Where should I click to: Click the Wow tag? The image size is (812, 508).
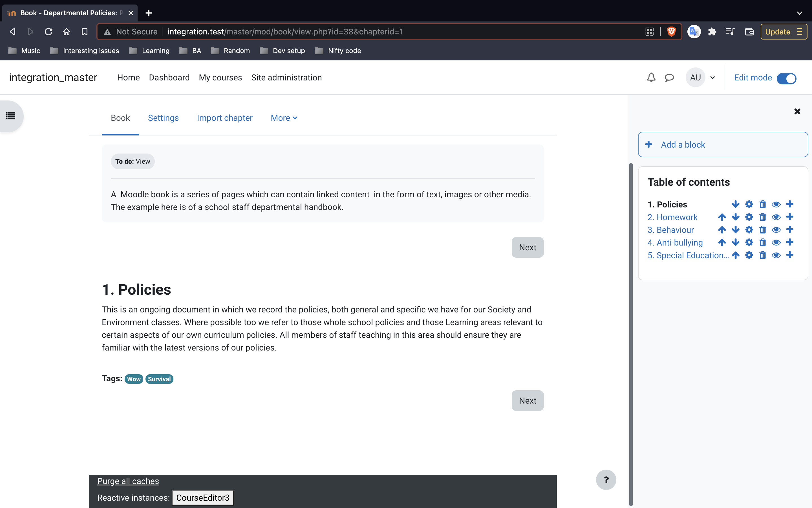134,379
